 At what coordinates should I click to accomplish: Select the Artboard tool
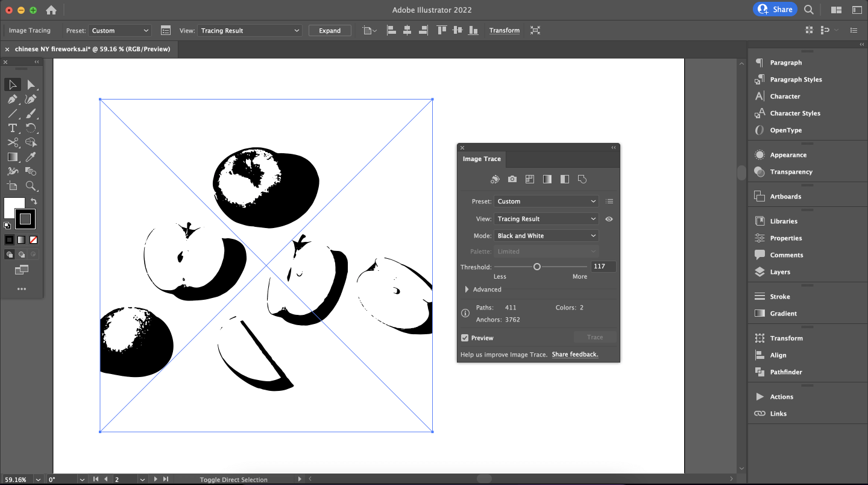point(13,186)
